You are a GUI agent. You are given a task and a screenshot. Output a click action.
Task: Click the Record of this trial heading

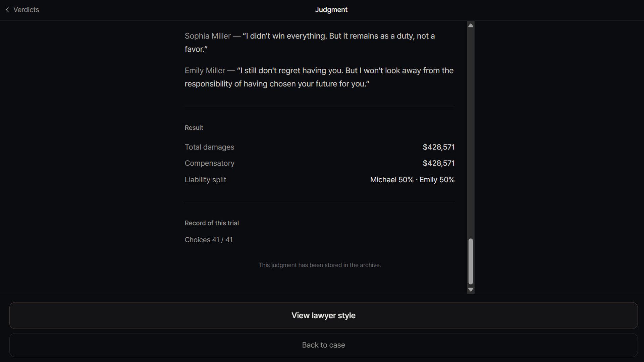212,223
